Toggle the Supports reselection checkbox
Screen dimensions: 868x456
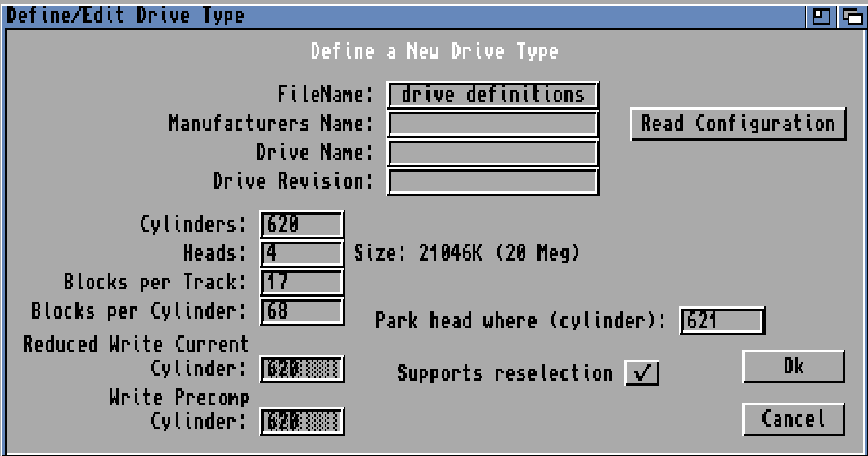[x=641, y=373]
